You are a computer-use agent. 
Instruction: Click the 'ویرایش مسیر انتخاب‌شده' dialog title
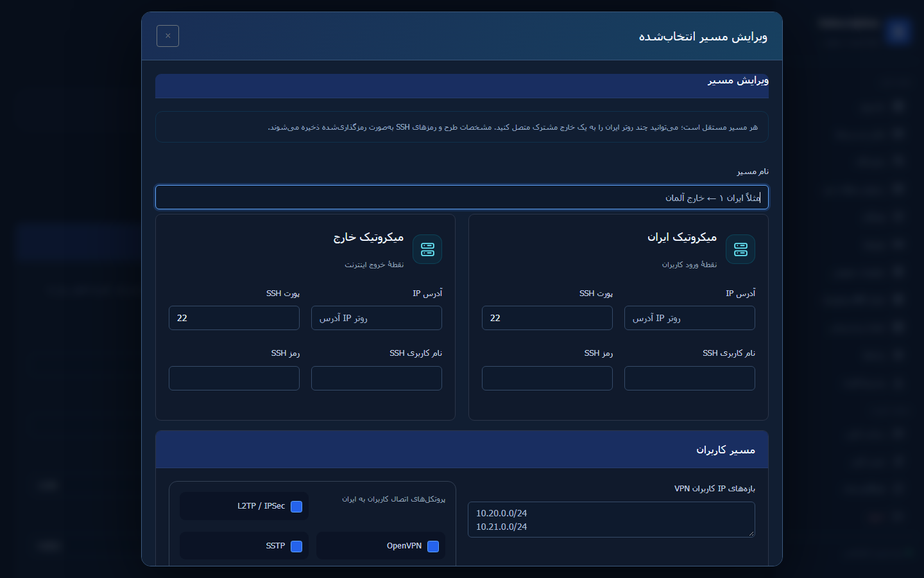[703, 37]
